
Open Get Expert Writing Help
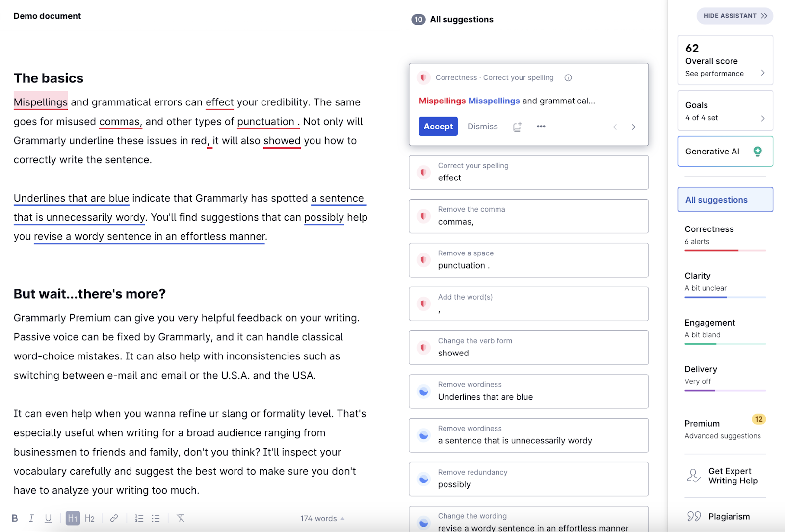(x=725, y=476)
